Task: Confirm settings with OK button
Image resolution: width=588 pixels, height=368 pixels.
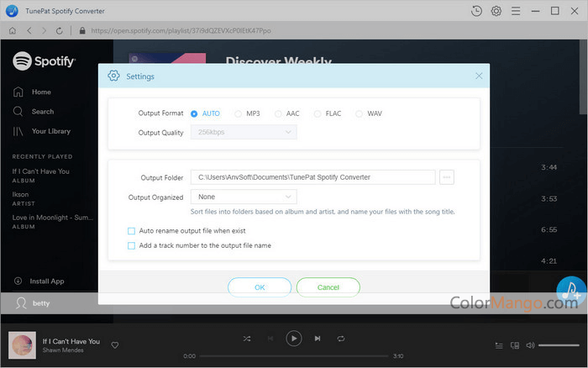Action: coord(260,287)
